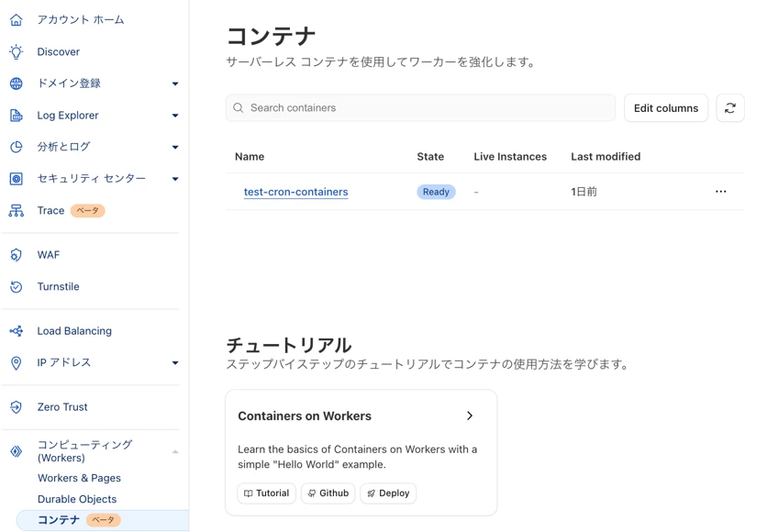Expand the Log Explorer submenu
Image resolution: width=767 pixels, height=532 pixels.
point(175,116)
